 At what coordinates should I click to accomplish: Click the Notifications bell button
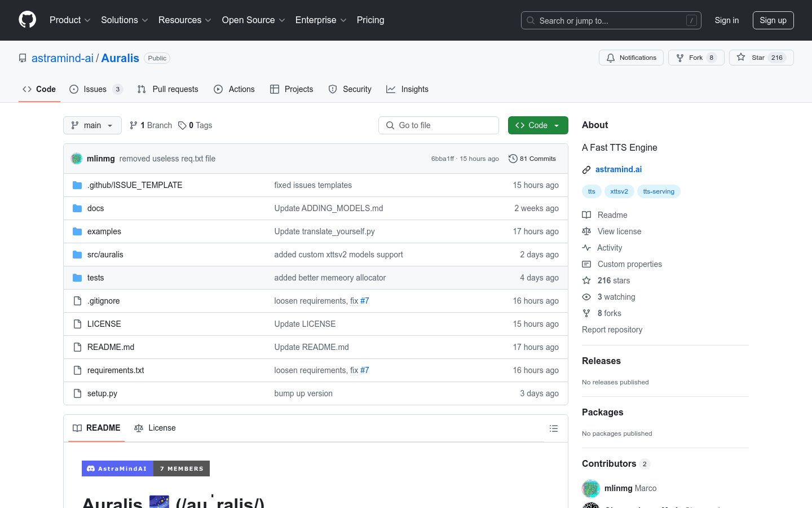[631, 58]
